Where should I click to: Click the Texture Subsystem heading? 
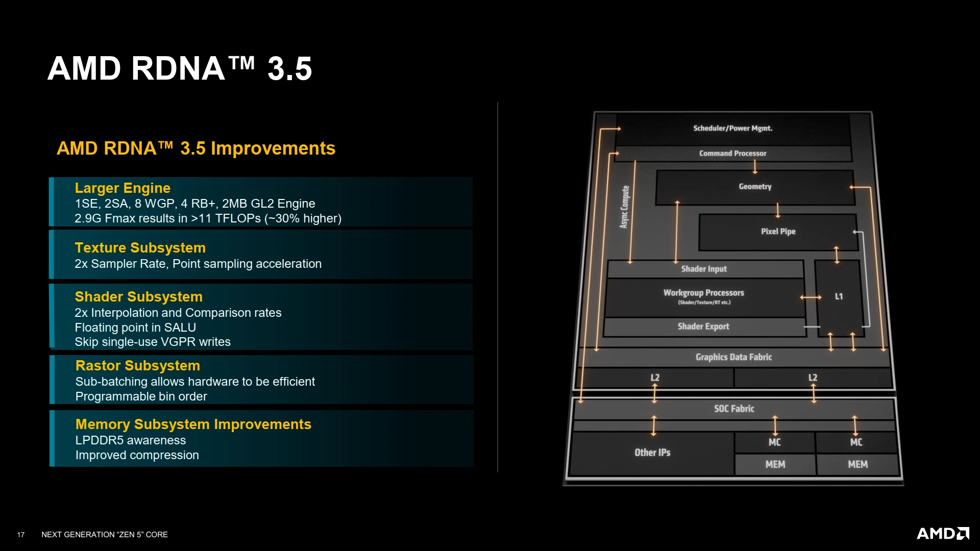(140, 247)
